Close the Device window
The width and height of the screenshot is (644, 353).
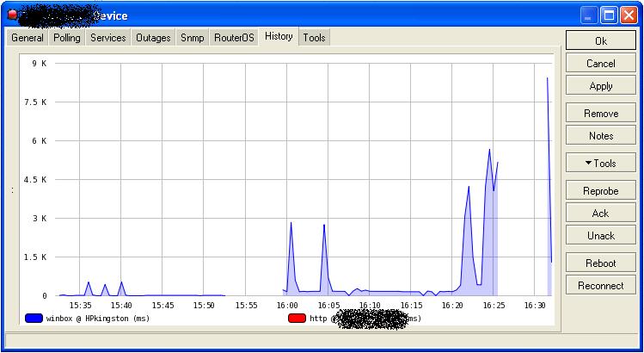pos(629,16)
